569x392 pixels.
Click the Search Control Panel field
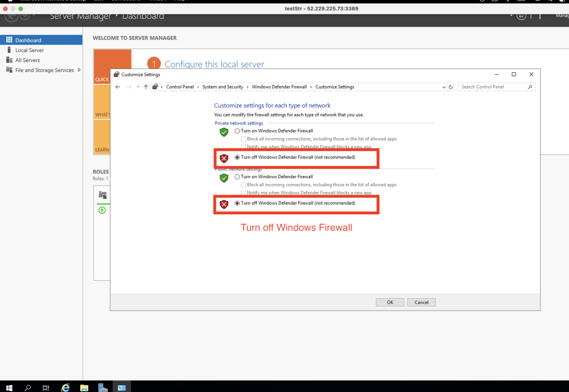point(493,87)
